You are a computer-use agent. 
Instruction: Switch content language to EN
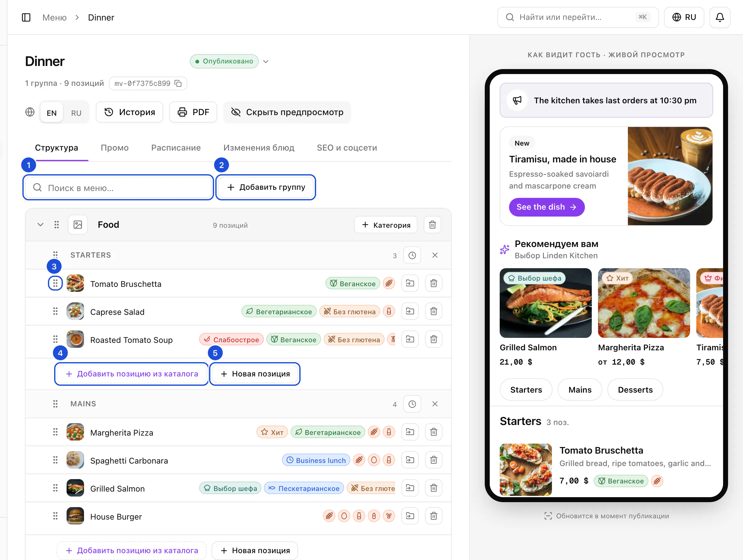tap(51, 113)
